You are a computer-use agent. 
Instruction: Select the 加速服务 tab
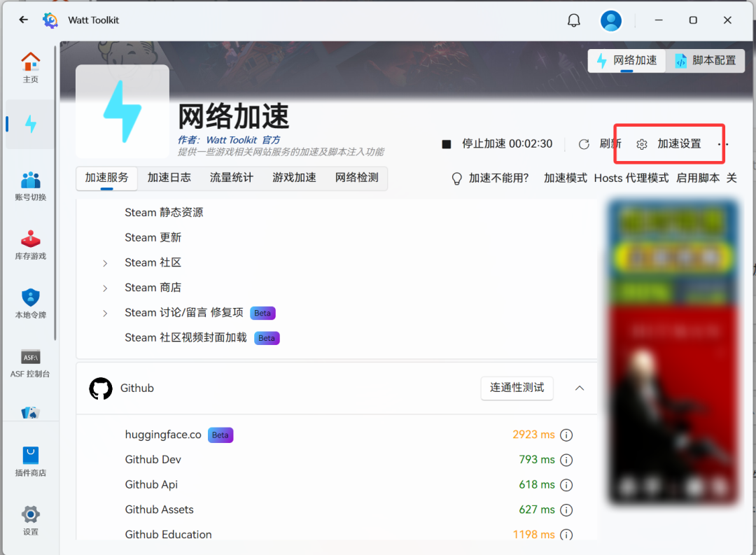coord(106,178)
